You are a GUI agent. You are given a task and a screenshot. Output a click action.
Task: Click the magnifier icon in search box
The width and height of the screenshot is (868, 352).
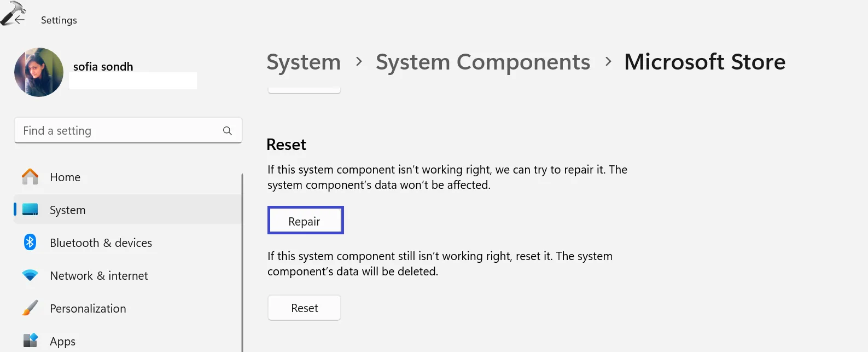point(228,131)
